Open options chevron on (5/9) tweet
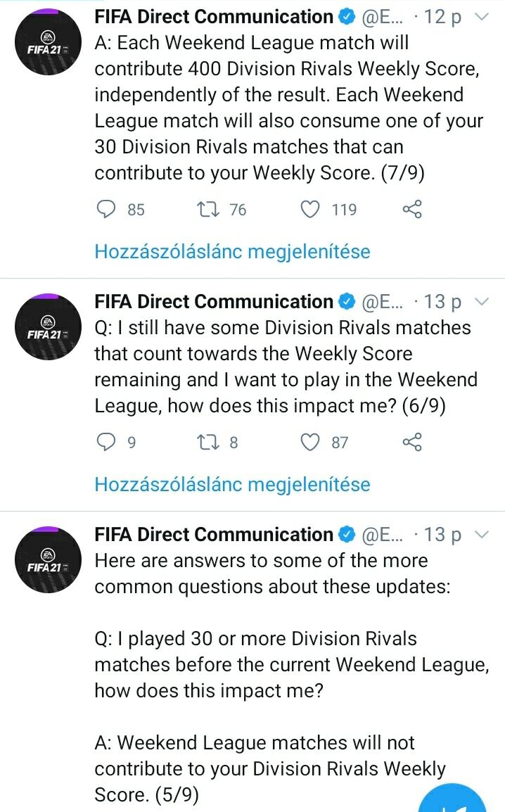The height and width of the screenshot is (812, 505). coord(482,535)
